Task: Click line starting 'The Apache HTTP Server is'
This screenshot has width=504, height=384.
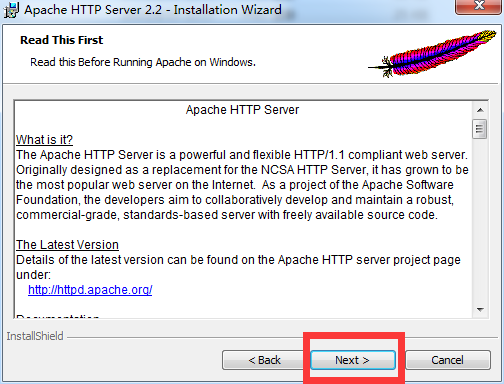Action: pos(242,155)
